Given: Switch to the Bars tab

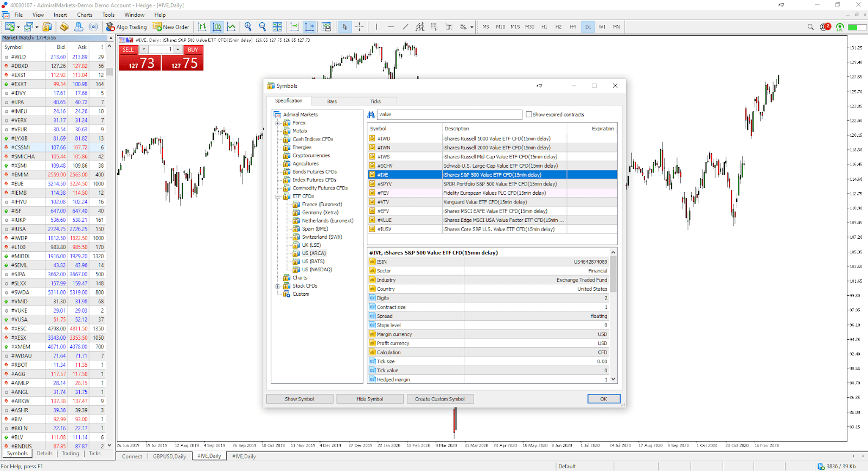Looking at the screenshot, I should (x=332, y=101).
